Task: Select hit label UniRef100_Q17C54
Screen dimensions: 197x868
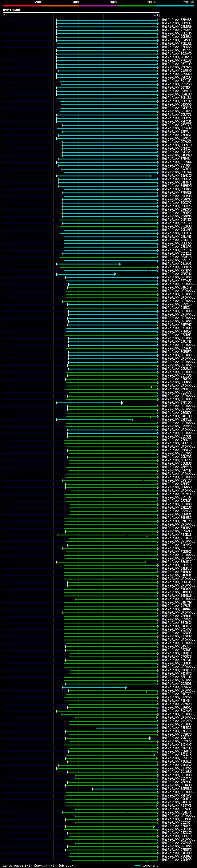Action: pos(177,606)
